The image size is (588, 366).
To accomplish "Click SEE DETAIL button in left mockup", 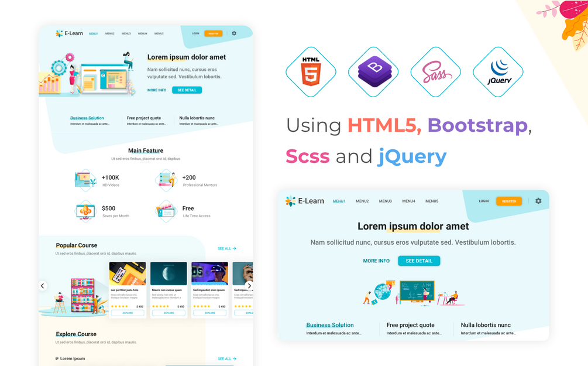I will point(187,90).
